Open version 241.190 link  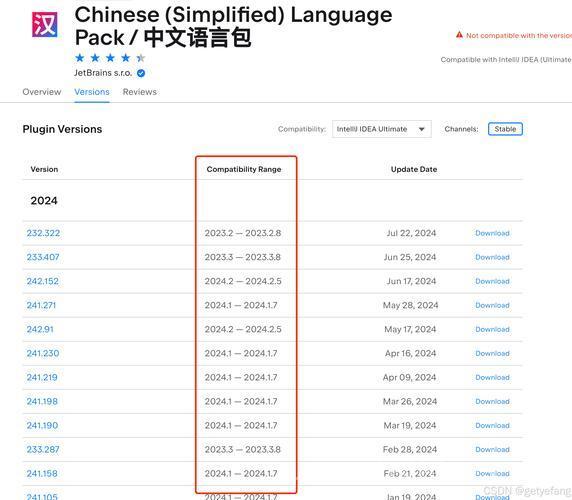click(42, 426)
